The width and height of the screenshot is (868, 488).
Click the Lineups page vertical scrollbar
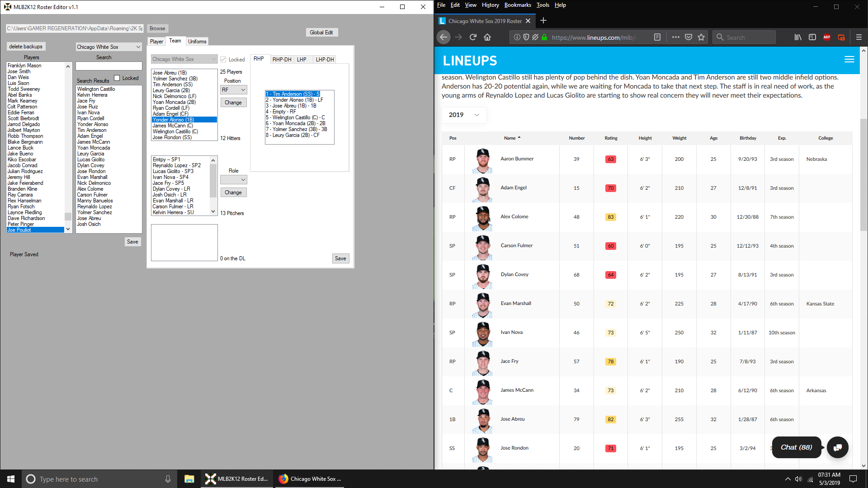[x=863, y=174]
